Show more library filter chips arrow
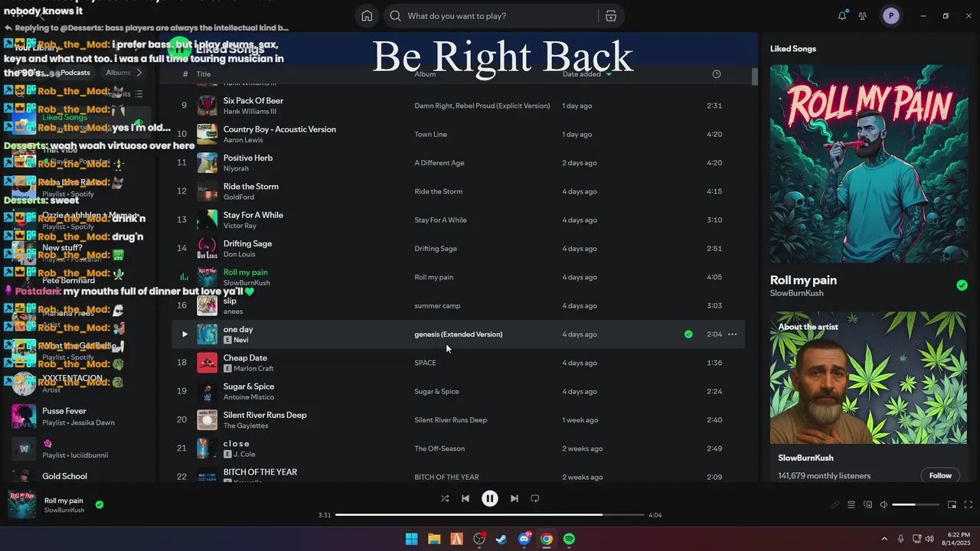 click(x=139, y=73)
